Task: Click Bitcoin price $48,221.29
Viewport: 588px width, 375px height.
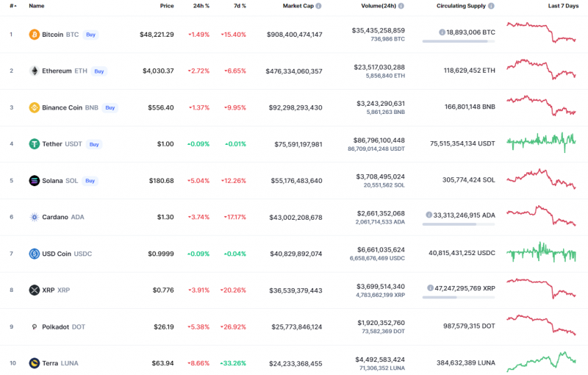Action: coord(157,35)
